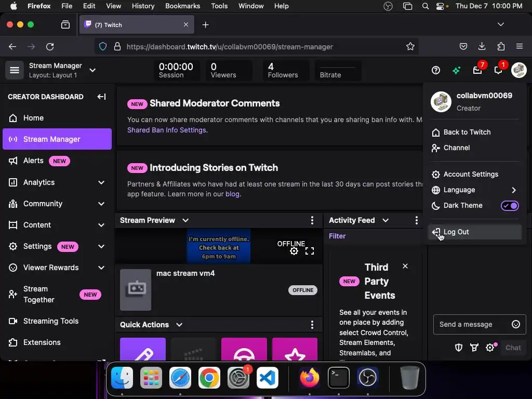The height and width of the screenshot is (399, 532).
Task: Open Terminal from the Dock
Action: pos(339,377)
